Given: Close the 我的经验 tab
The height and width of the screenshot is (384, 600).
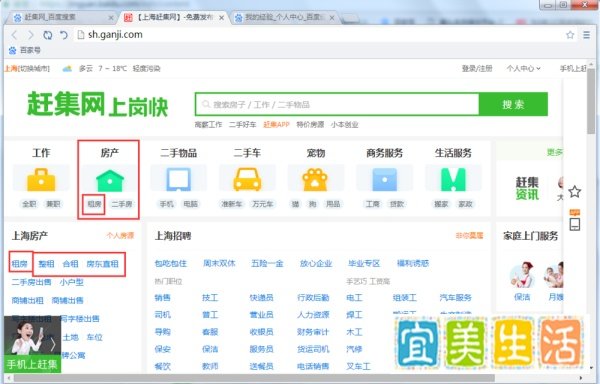Looking at the screenshot, I should tap(332, 18).
